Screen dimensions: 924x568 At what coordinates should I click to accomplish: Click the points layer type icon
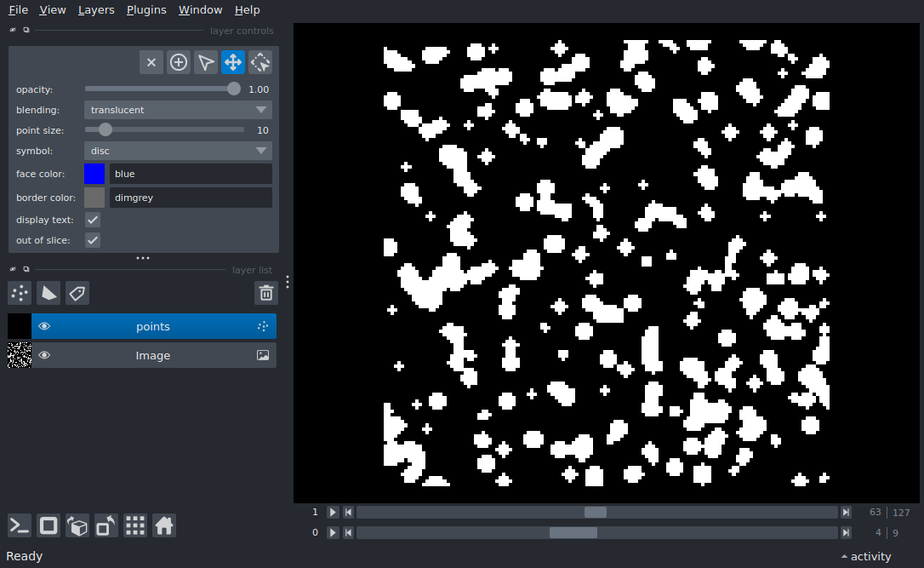pos(263,326)
